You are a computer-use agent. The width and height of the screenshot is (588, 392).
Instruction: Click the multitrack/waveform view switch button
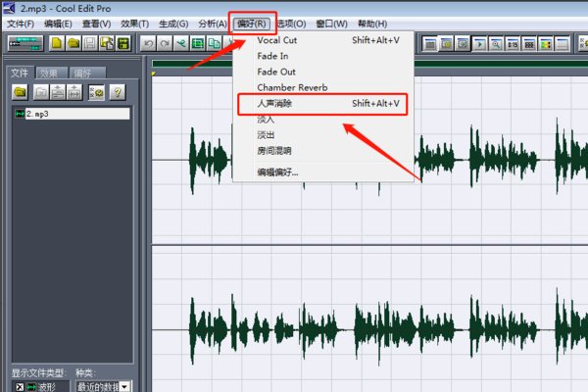coord(25,43)
